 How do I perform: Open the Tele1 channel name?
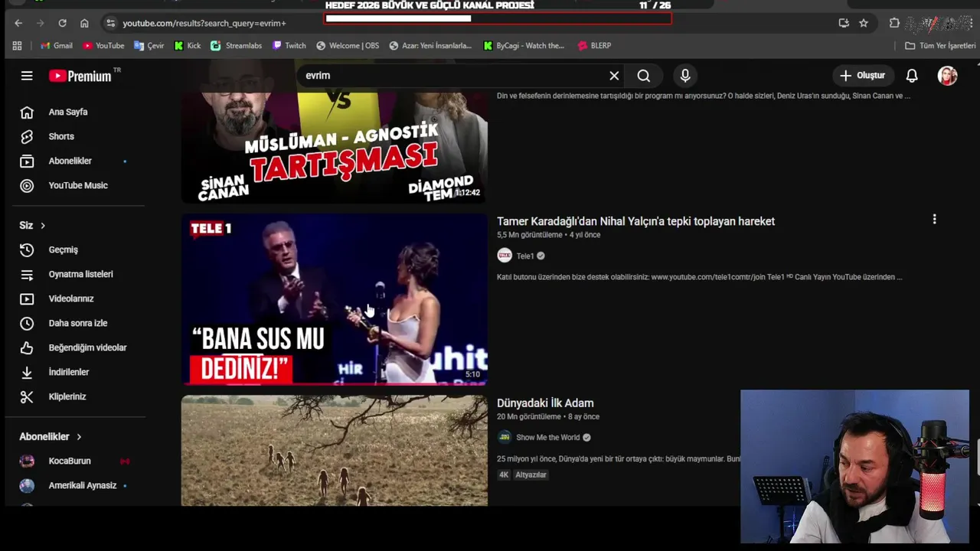pyautogui.click(x=524, y=256)
